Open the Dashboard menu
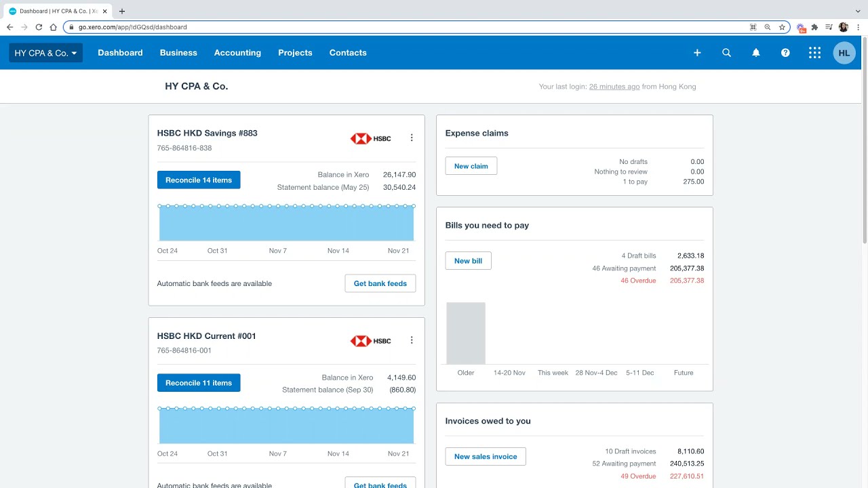 pos(120,53)
